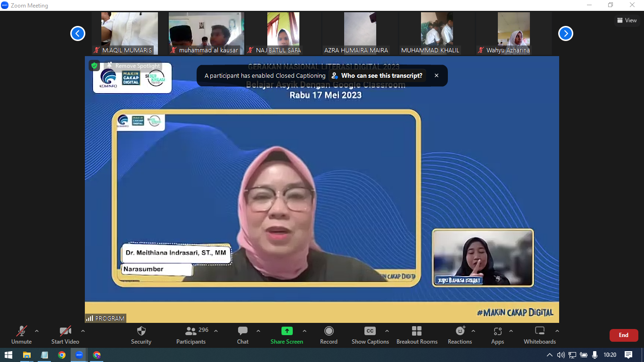Expand the caret next to Participants
Screen dimensions: 644x362
click(216, 331)
